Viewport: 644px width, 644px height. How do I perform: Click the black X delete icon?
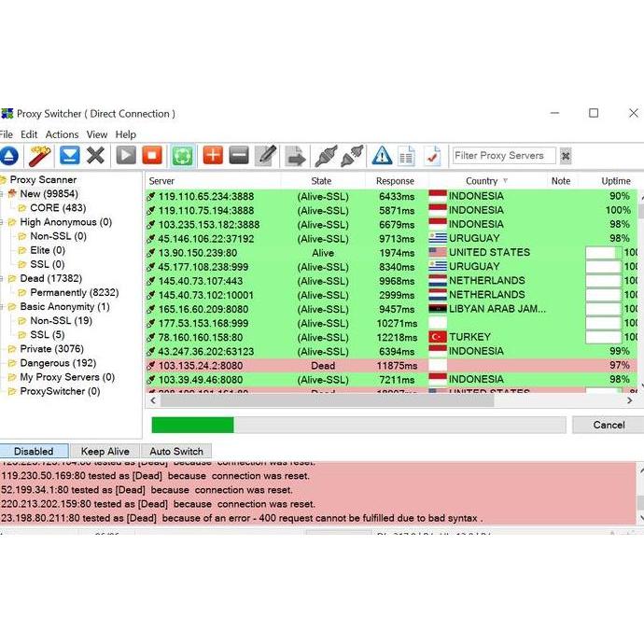[x=96, y=156]
